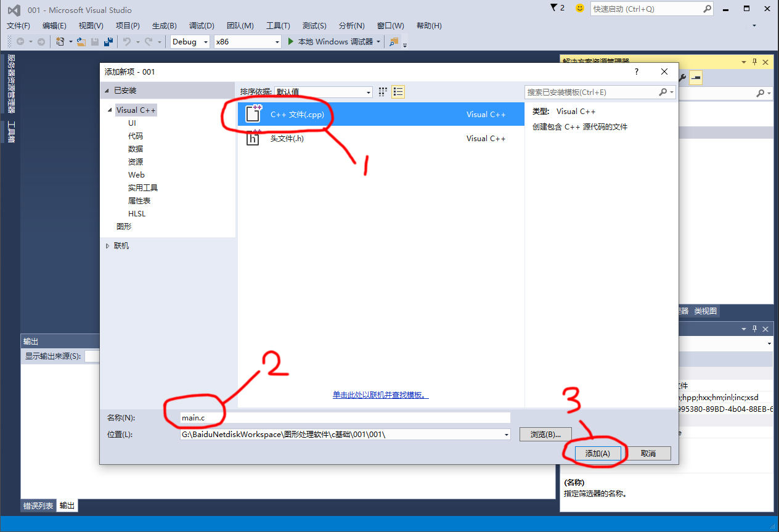The image size is (779, 532).
Task: Open the new project dropdown arrow
Action: tap(70, 41)
